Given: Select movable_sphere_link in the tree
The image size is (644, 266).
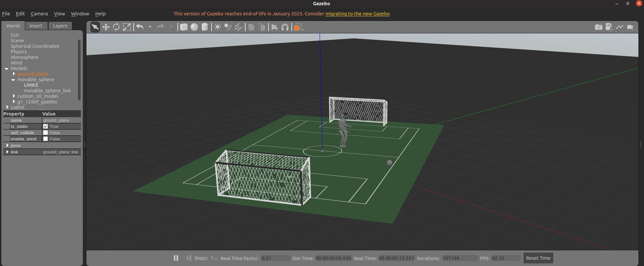Looking at the screenshot, I should pos(47,91).
